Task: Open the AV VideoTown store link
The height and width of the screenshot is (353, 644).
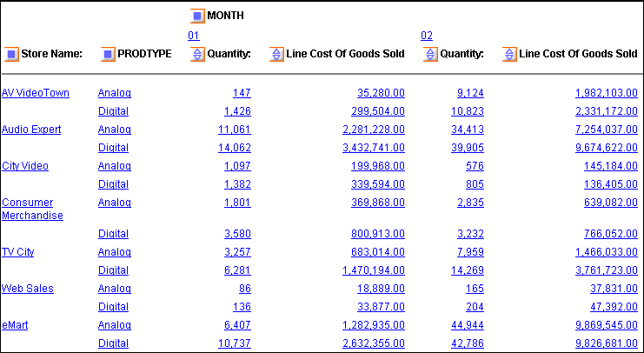Action: click(x=36, y=93)
